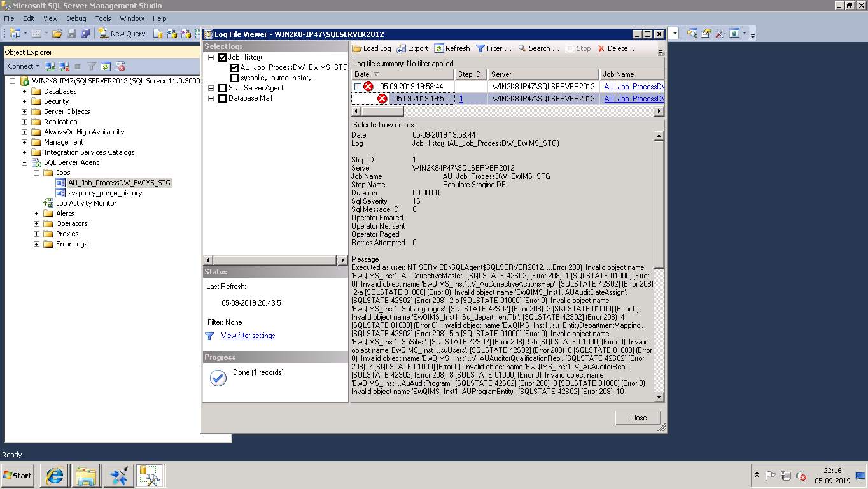This screenshot has height=489, width=868.
Task: Open the Edit menu
Action: (x=29, y=18)
